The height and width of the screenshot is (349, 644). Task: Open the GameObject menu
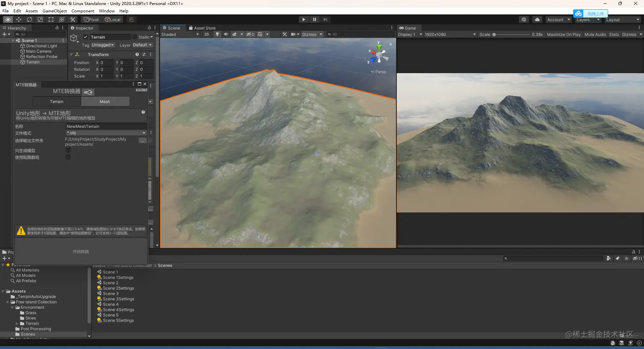[x=55, y=11]
